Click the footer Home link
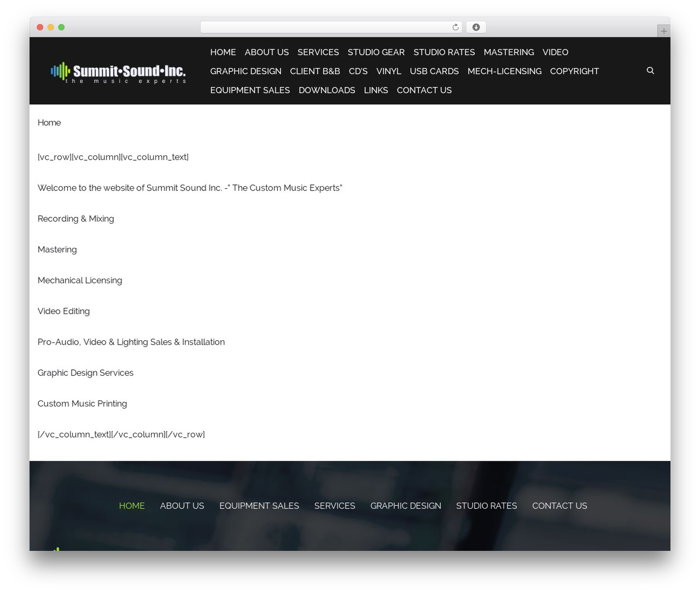The width and height of the screenshot is (700, 593). [132, 506]
